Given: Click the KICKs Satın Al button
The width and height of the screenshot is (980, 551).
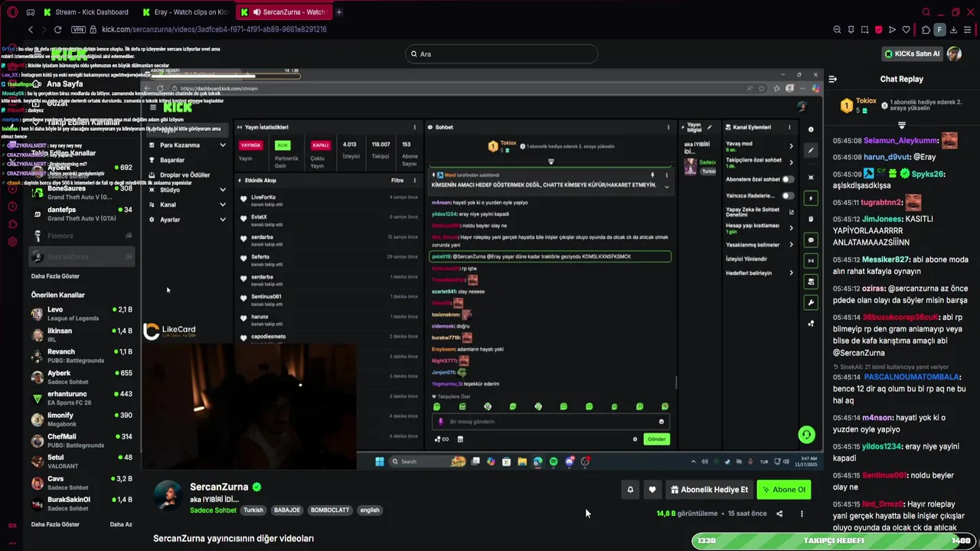Looking at the screenshot, I should pyautogui.click(x=912, y=54).
